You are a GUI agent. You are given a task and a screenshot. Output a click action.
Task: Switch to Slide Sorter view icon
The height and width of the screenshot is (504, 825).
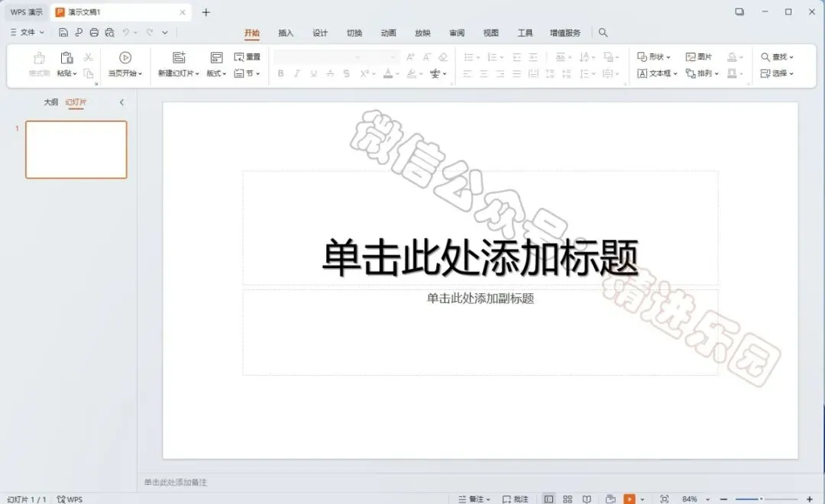point(568,499)
